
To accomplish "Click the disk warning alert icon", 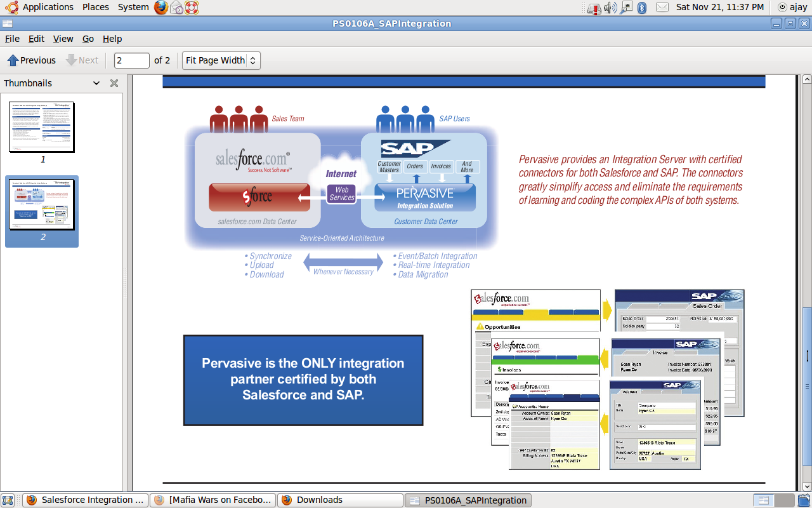I will click(593, 8).
